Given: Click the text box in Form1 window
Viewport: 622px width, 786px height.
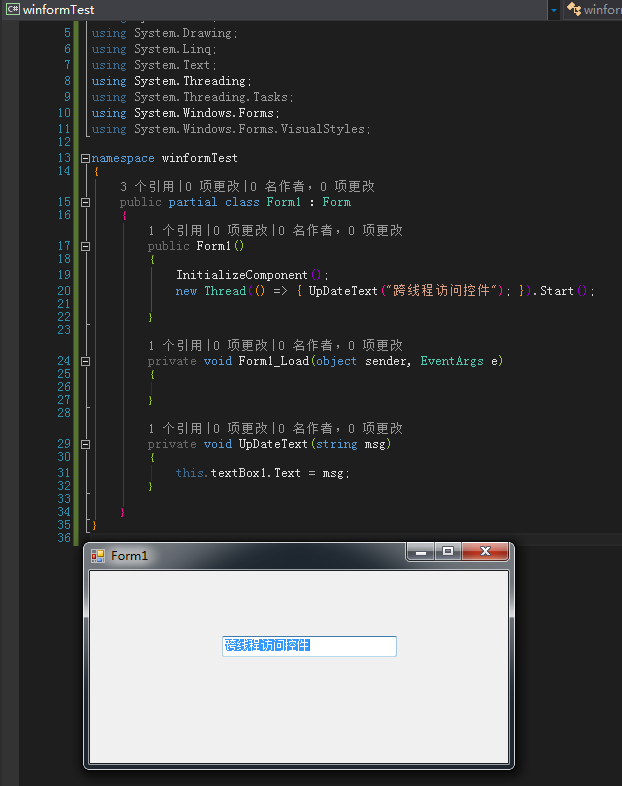Looking at the screenshot, I should click(309, 646).
